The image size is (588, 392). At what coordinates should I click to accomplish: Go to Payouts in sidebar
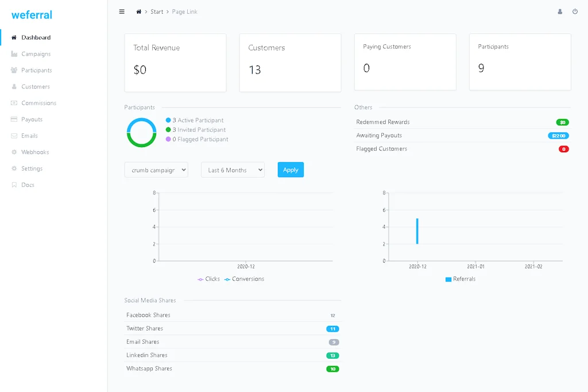click(32, 120)
